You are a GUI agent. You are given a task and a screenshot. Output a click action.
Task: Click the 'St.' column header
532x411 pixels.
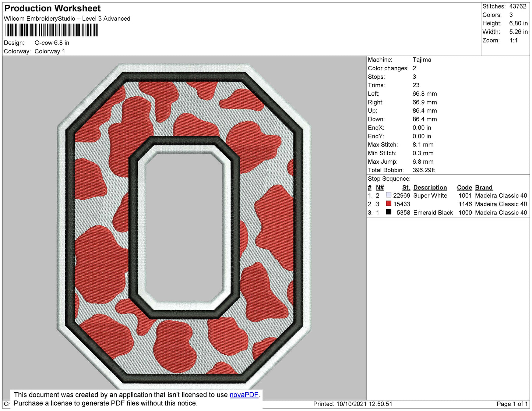click(x=406, y=187)
